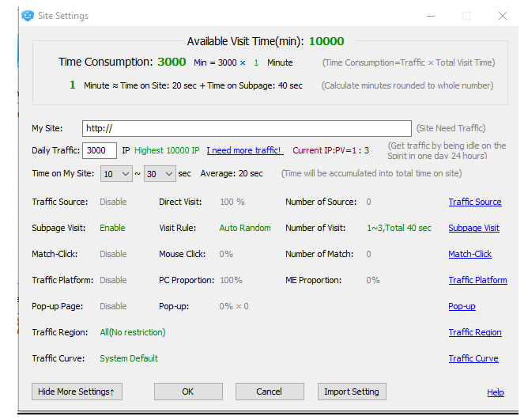Click 'All(No restriction)' traffic region value
Screen dimensions: 528x420
[133, 332]
